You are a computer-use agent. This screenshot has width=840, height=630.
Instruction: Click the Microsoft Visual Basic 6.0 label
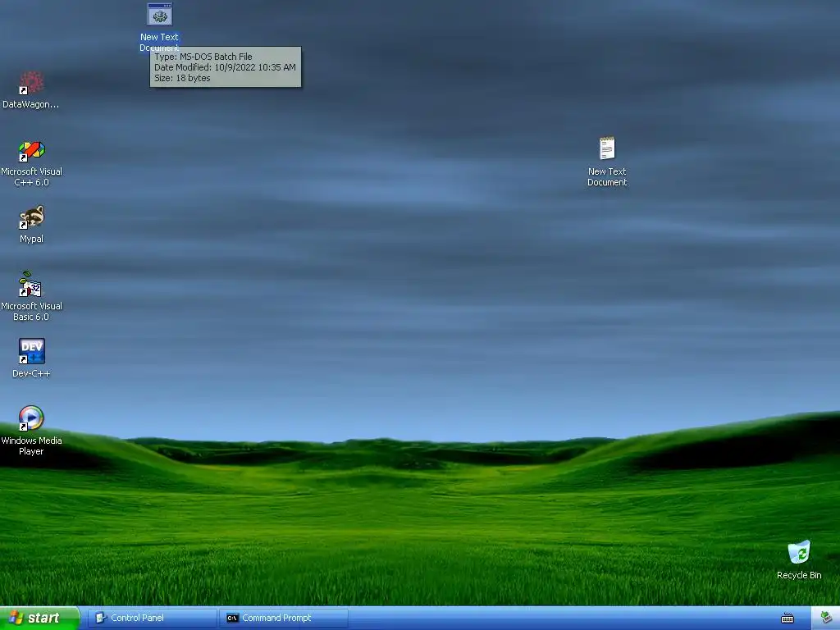click(32, 311)
